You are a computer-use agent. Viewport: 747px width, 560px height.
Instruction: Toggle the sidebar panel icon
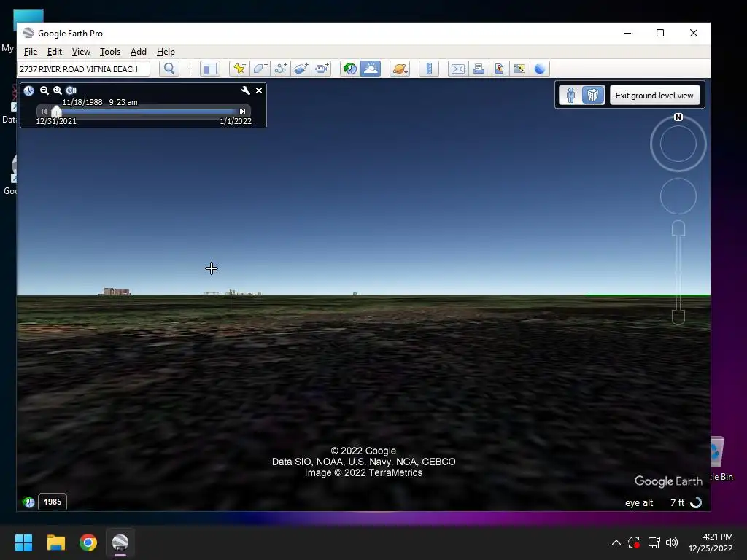(209, 69)
